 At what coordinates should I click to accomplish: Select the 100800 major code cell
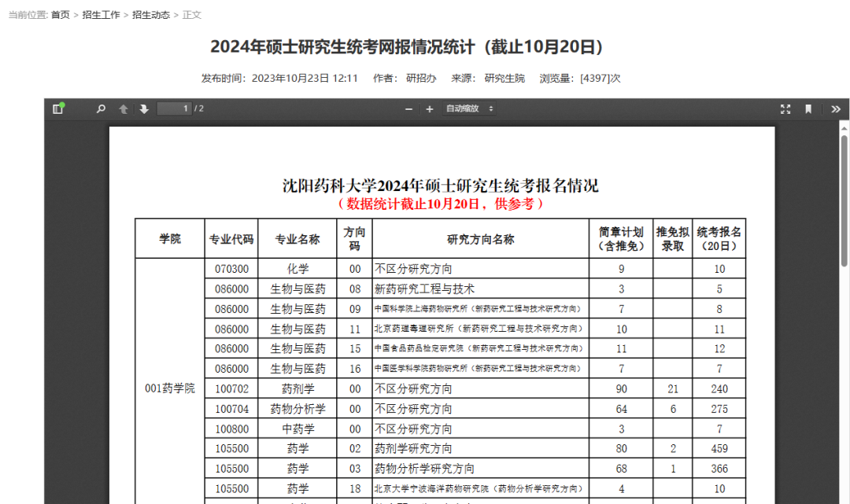coord(231,429)
